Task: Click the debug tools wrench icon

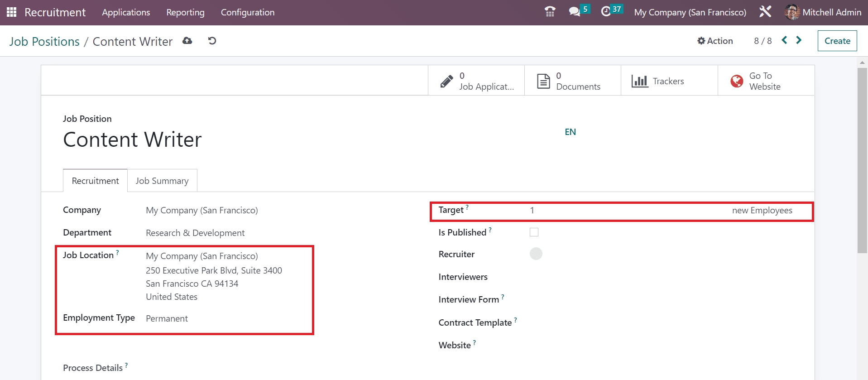Action: pyautogui.click(x=765, y=12)
